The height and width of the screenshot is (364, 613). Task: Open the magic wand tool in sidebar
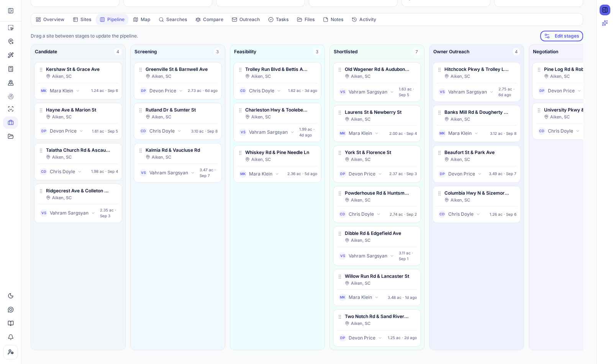[11, 55]
